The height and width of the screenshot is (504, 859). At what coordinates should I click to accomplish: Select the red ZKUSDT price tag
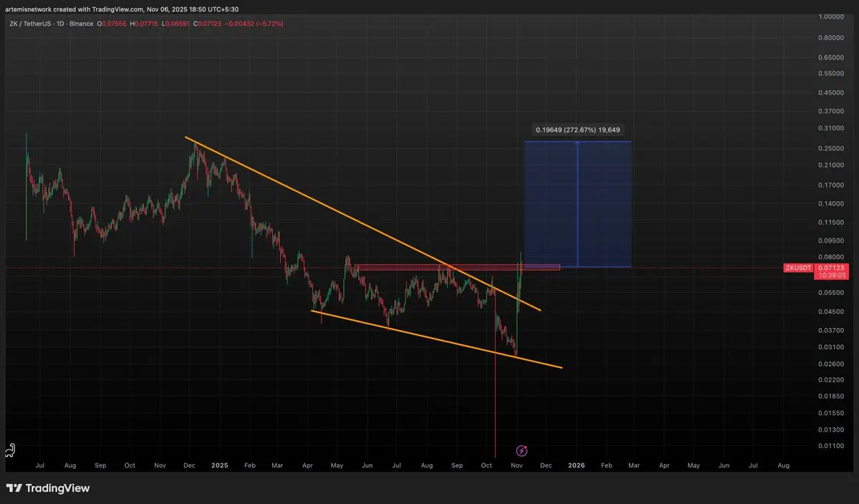click(x=797, y=268)
